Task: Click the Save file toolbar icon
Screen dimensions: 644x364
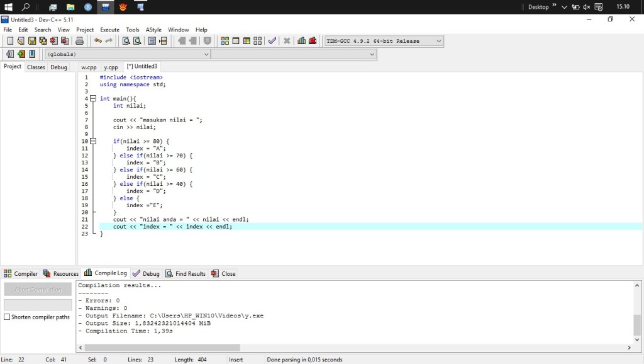Action: (32, 41)
